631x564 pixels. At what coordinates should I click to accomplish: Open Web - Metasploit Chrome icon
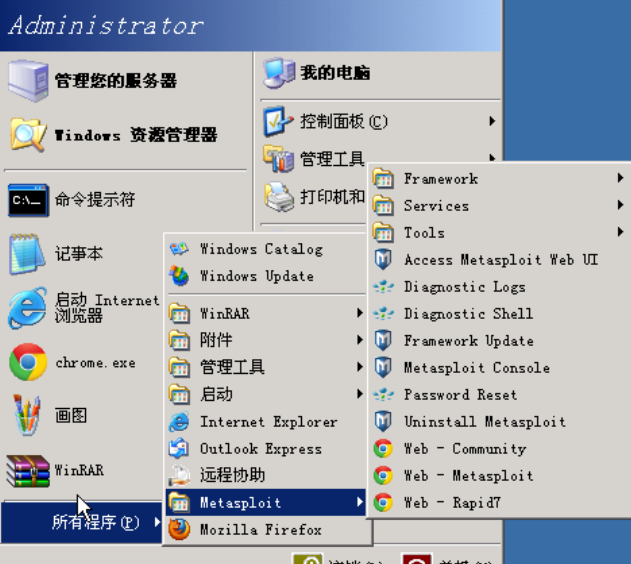pyautogui.click(x=383, y=475)
